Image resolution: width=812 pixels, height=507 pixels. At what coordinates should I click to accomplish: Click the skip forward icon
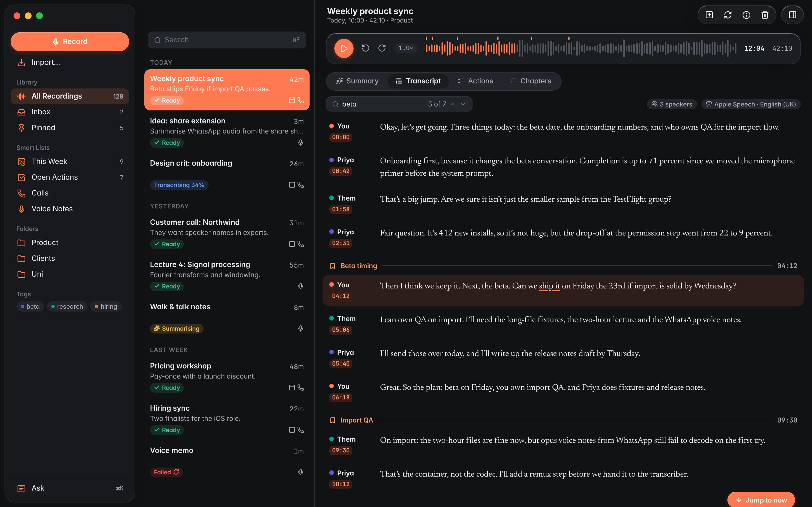click(382, 48)
